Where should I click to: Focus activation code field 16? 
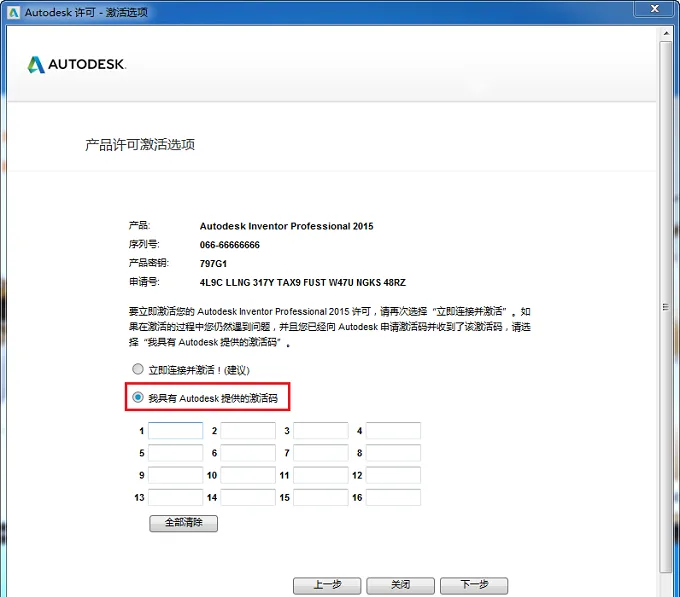(393, 497)
